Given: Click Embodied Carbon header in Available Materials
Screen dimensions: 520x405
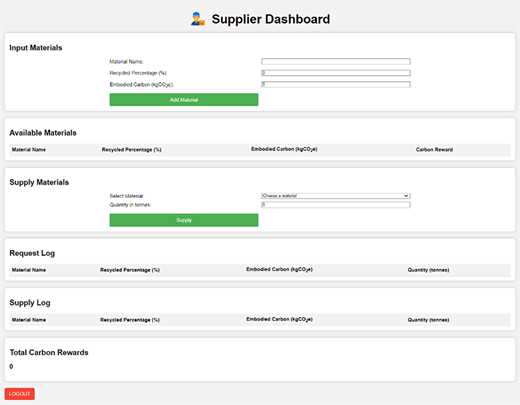Looking at the screenshot, I should pyautogui.click(x=284, y=149).
